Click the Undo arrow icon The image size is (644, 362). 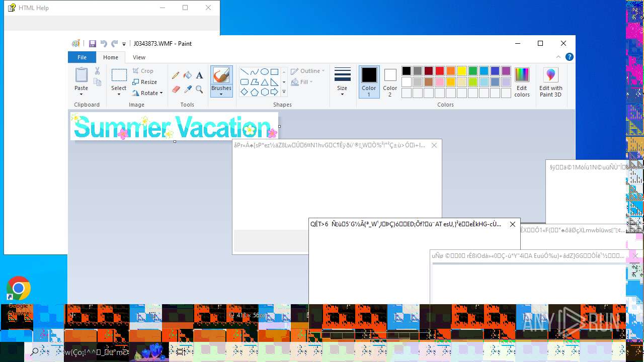tap(104, 44)
